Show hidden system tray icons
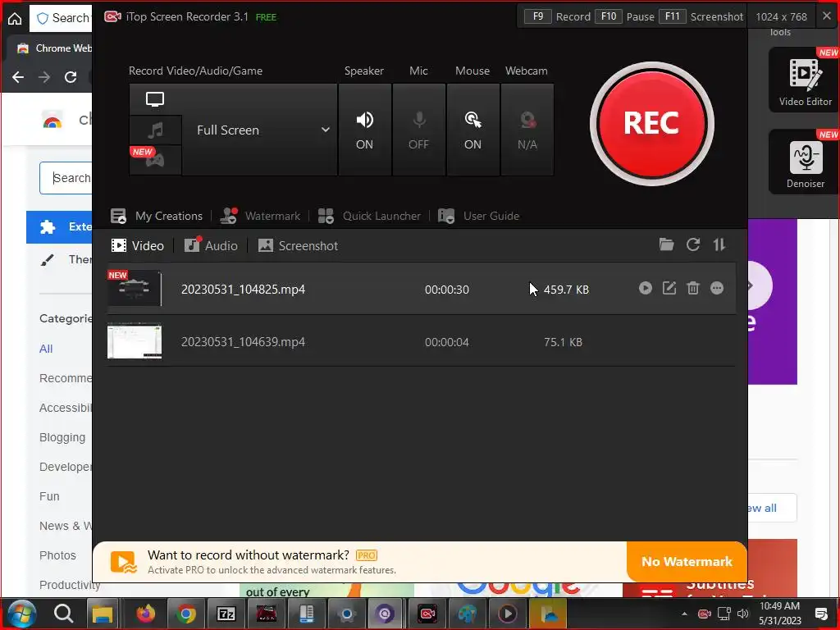 684,614
